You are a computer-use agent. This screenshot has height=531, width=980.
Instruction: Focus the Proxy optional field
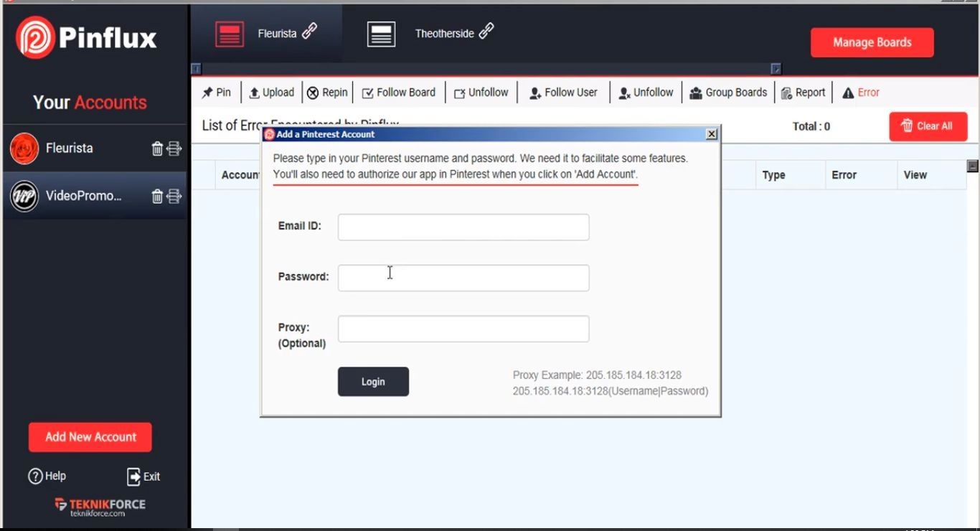(463, 329)
